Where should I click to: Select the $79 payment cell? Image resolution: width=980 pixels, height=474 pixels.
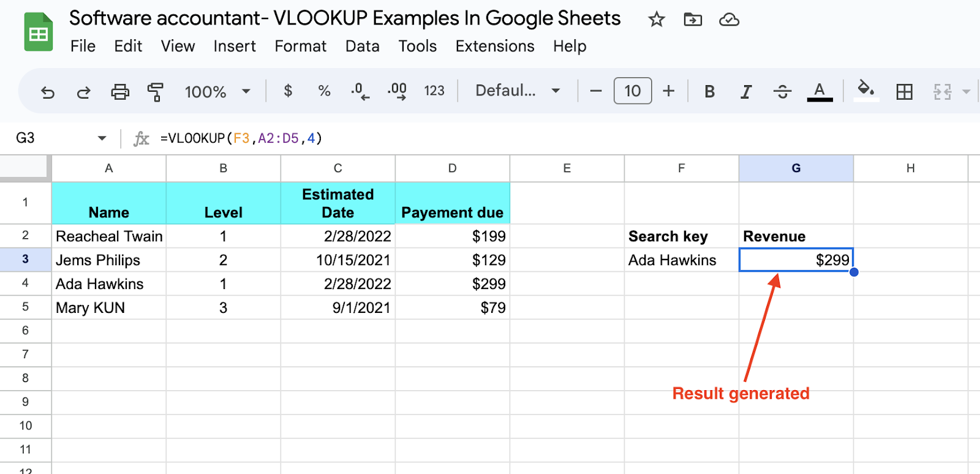pyautogui.click(x=452, y=307)
